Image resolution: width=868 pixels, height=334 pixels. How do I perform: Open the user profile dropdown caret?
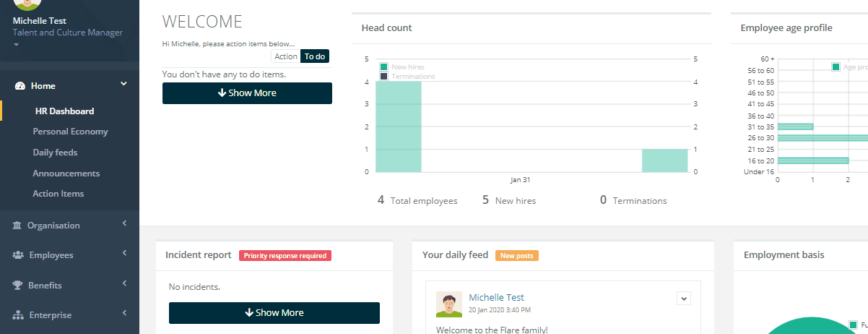tap(17, 45)
